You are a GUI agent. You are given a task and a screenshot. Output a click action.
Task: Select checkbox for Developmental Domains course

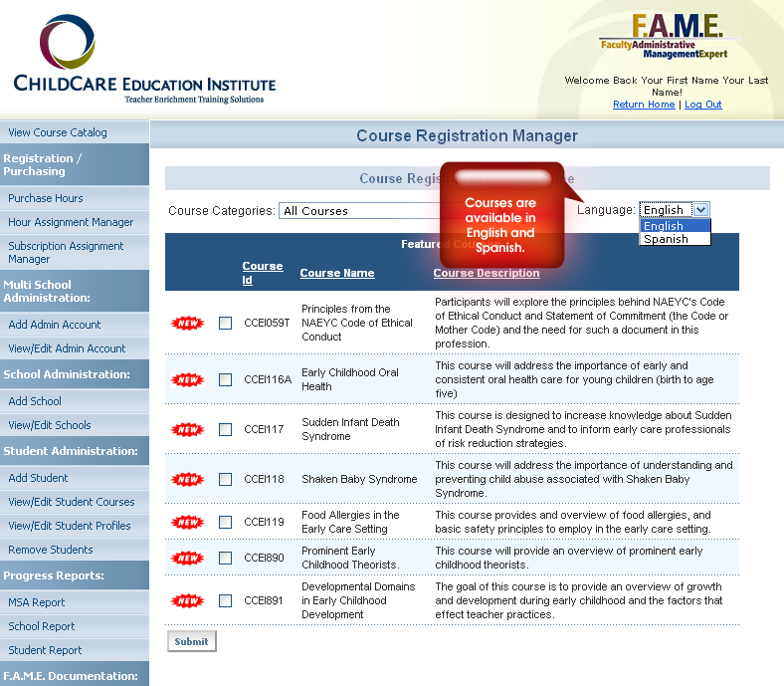point(226,601)
